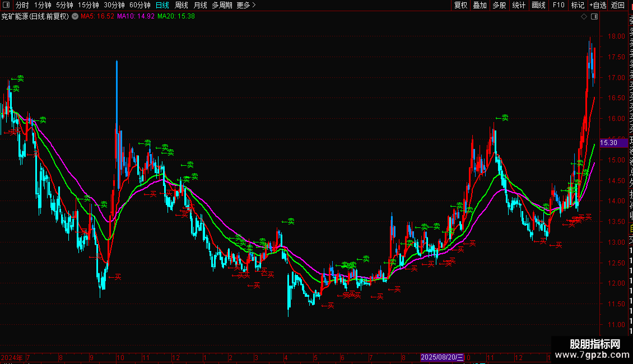The image size is (633, 364).
Task: Toggle the left sidebar panel icon
Action: point(6,5)
